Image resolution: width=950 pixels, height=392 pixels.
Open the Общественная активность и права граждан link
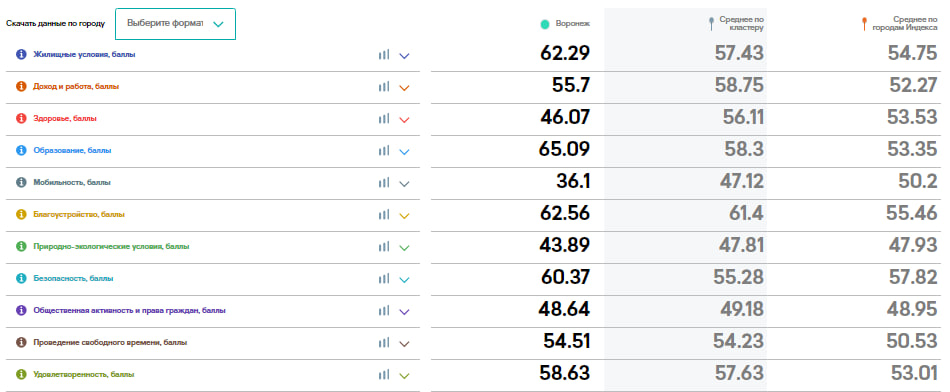pyautogui.click(x=129, y=311)
